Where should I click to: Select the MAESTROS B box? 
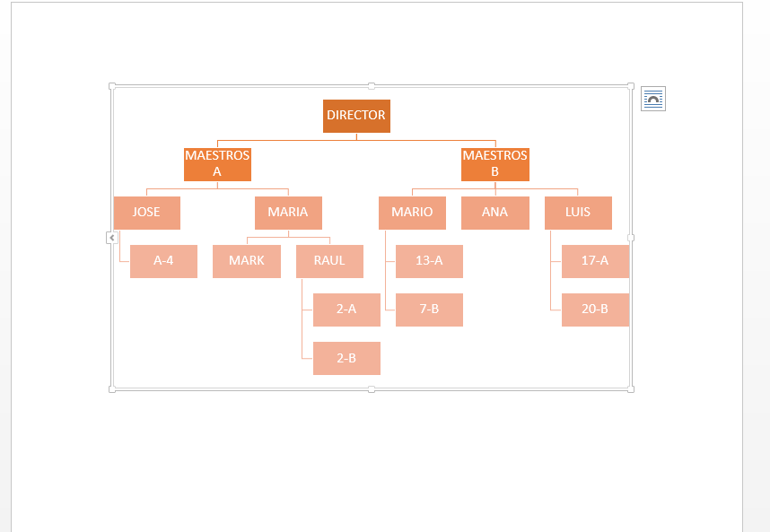(495, 164)
